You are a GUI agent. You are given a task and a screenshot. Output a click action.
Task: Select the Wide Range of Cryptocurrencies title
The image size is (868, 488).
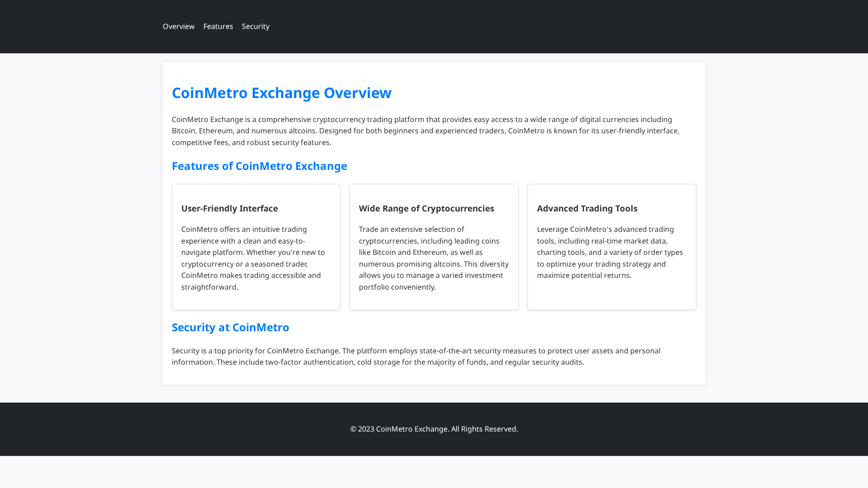pyautogui.click(x=426, y=208)
